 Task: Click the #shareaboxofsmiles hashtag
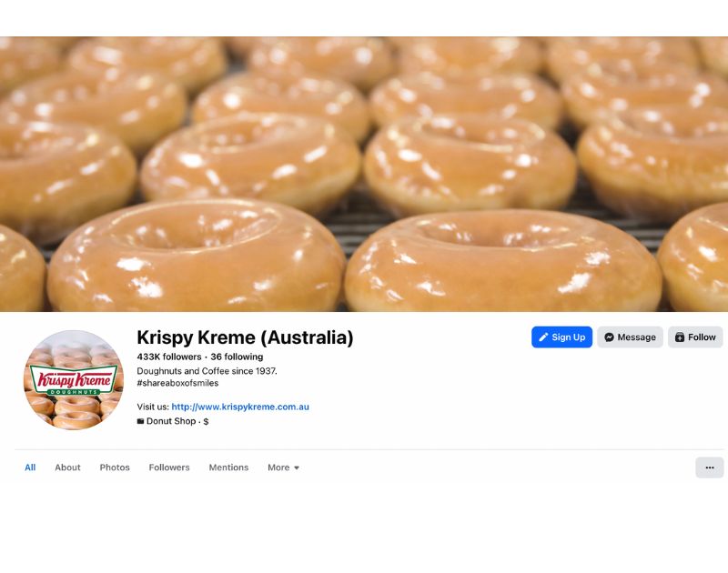177,383
